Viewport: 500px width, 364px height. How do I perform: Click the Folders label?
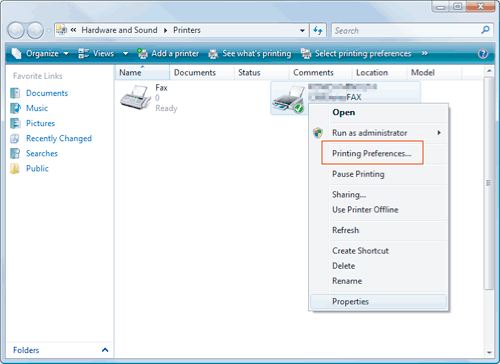[26, 350]
